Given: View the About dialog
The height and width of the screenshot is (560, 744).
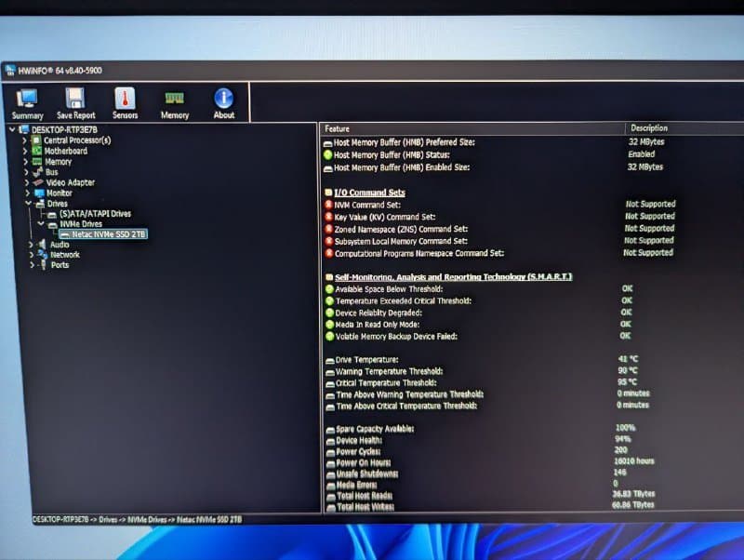Looking at the screenshot, I should click(223, 102).
